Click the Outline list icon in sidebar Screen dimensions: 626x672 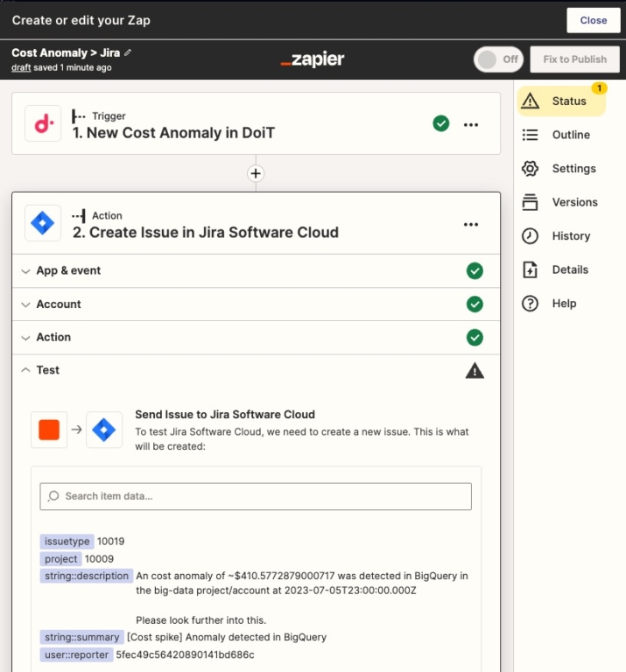531,135
